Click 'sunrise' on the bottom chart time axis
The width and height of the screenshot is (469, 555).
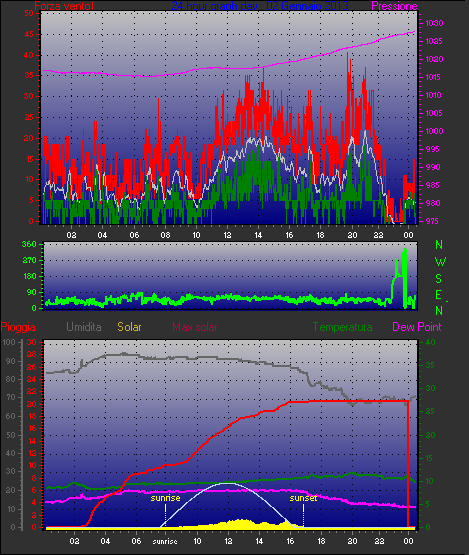coord(165,541)
